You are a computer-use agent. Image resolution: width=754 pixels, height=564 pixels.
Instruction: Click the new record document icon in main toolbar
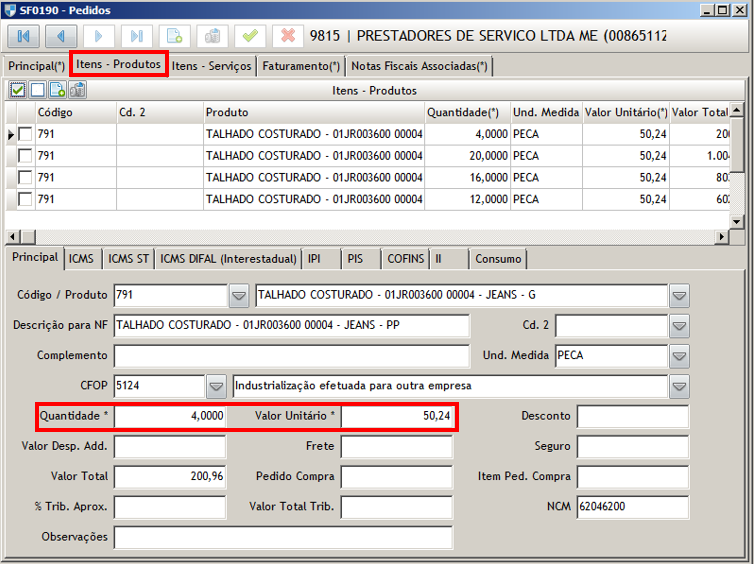click(x=174, y=36)
